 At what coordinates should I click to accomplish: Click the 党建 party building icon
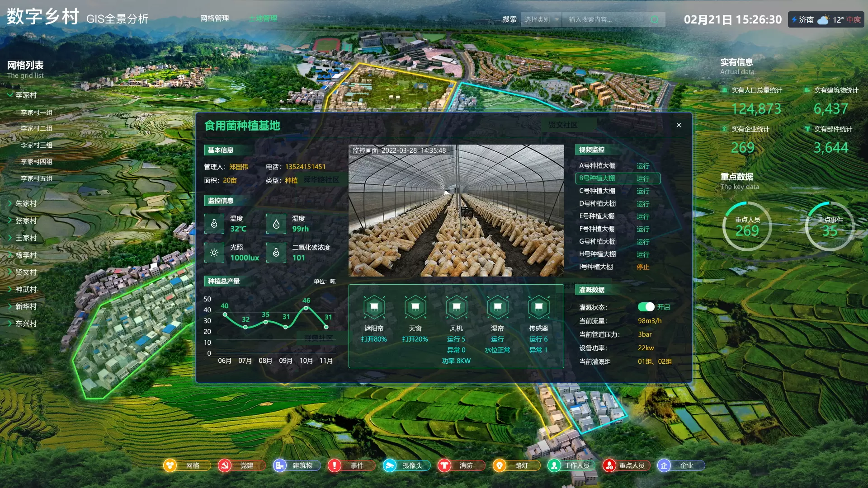click(225, 465)
